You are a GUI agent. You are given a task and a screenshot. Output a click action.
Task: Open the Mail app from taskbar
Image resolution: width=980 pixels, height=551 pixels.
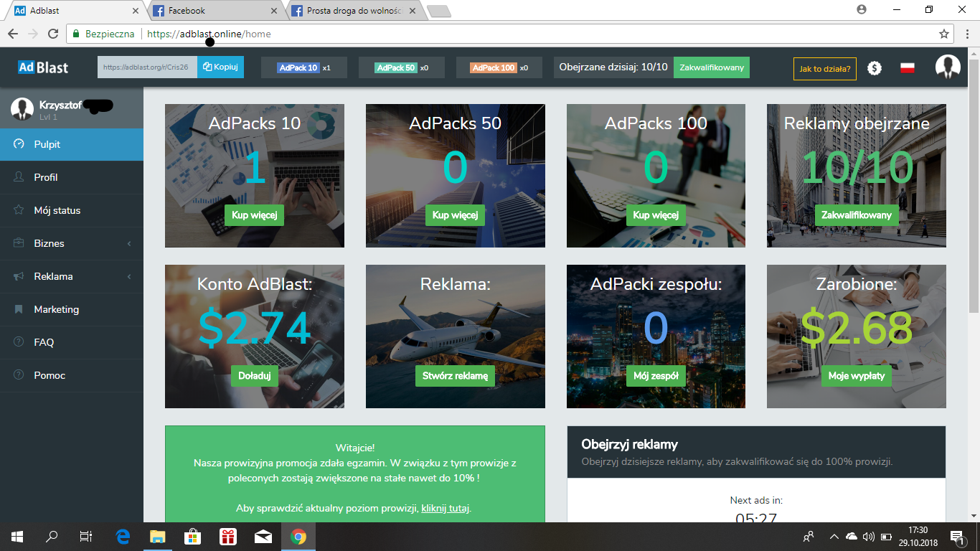pyautogui.click(x=263, y=537)
